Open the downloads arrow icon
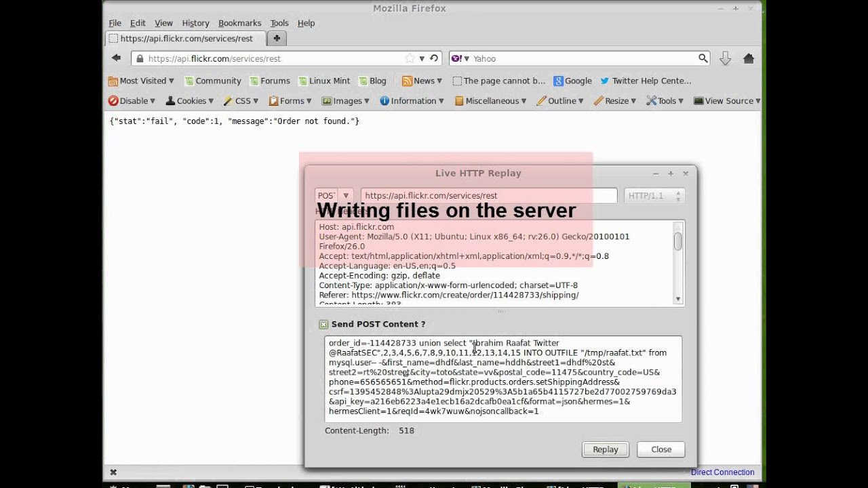Image resolution: width=868 pixels, height=488 pixels. 725,59
